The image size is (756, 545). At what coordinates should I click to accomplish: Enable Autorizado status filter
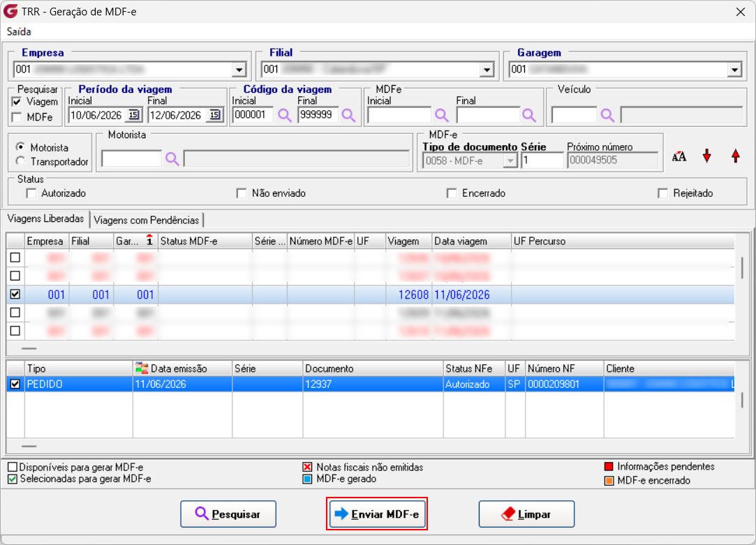pyautogui.click(x=31, y=193)
